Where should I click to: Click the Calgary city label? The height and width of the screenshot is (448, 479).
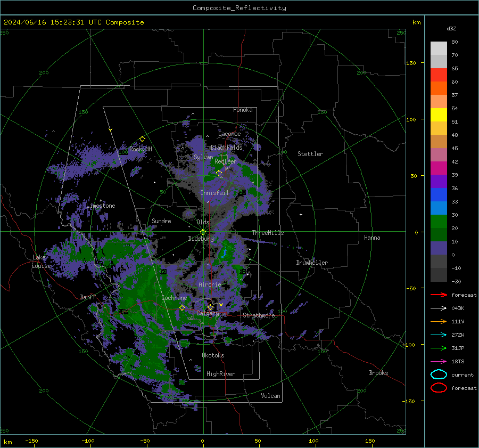tap(208, 313)
